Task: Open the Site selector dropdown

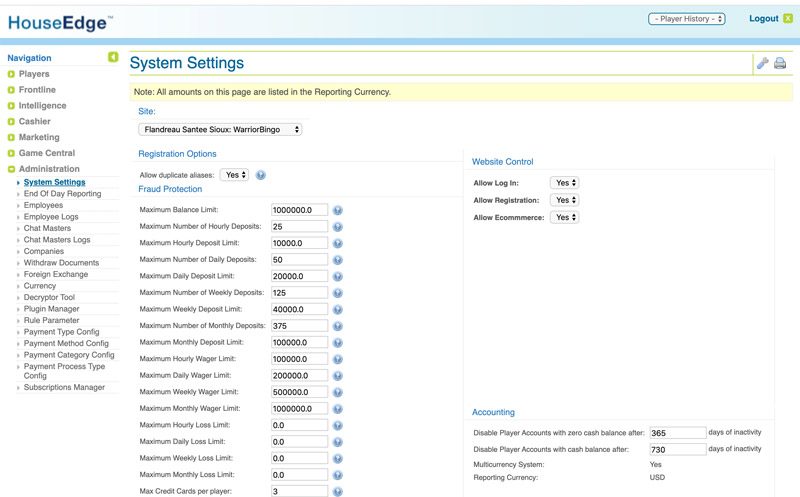Action: (220, 130)
